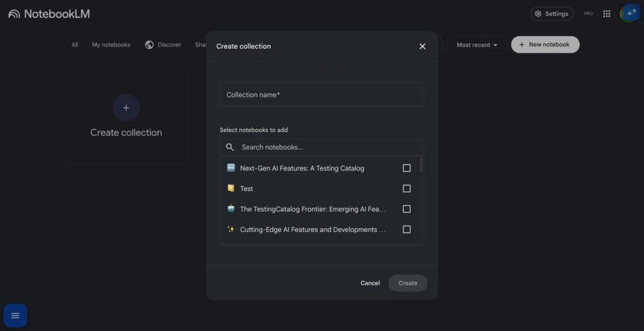Open Settings via the gear button
This screenshot has height=331, width=644.
[x=552, y=14]
